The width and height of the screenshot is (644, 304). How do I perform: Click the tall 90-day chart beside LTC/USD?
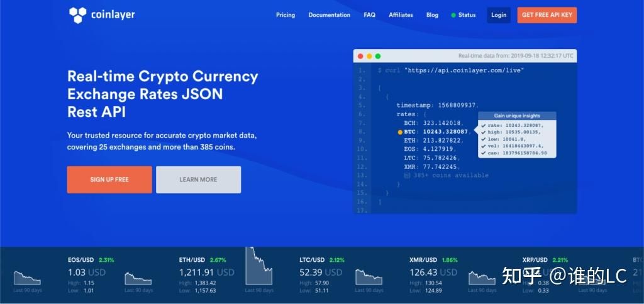tap(258, 266)
